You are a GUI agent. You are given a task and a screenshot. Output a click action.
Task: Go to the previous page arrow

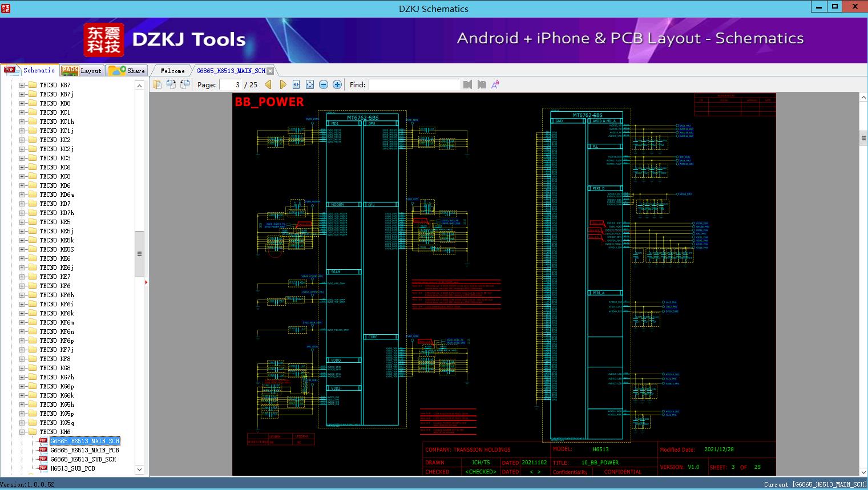[x=268, y=84]
